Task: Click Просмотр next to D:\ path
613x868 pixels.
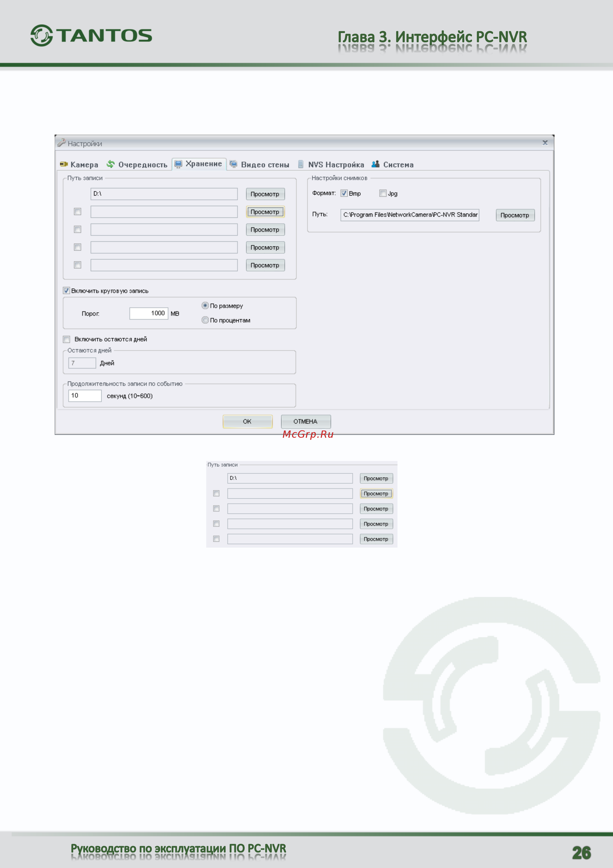Action: click(x=265, y=194)
